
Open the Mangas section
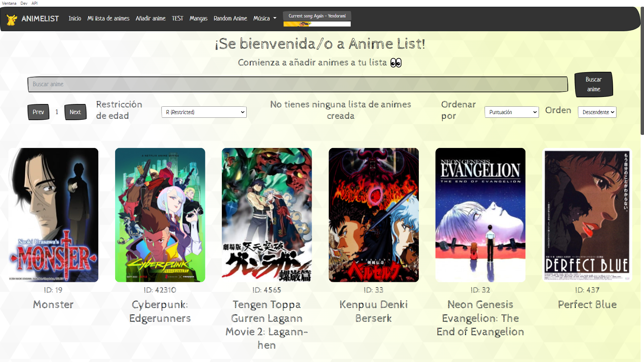coord(198,18)
